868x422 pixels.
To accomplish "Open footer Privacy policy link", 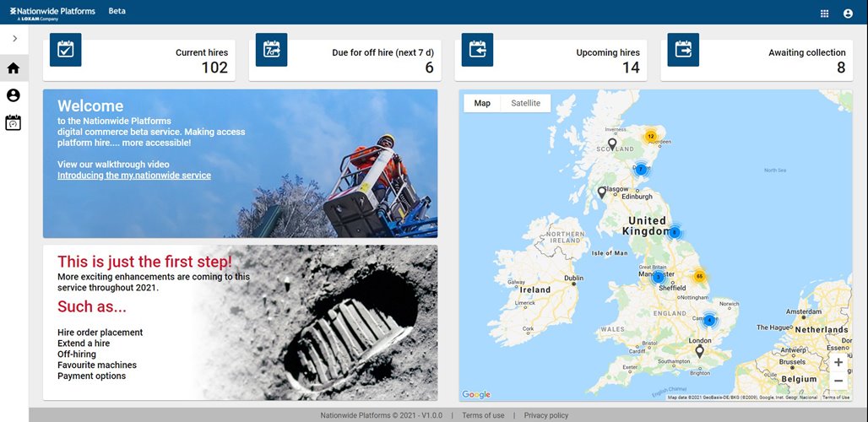I will click(545, 415).
